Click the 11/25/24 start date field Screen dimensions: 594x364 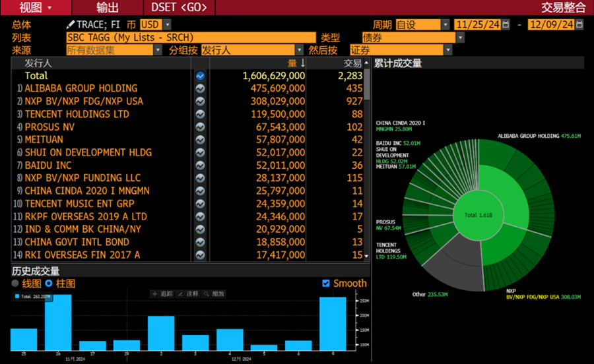(477, 24)
